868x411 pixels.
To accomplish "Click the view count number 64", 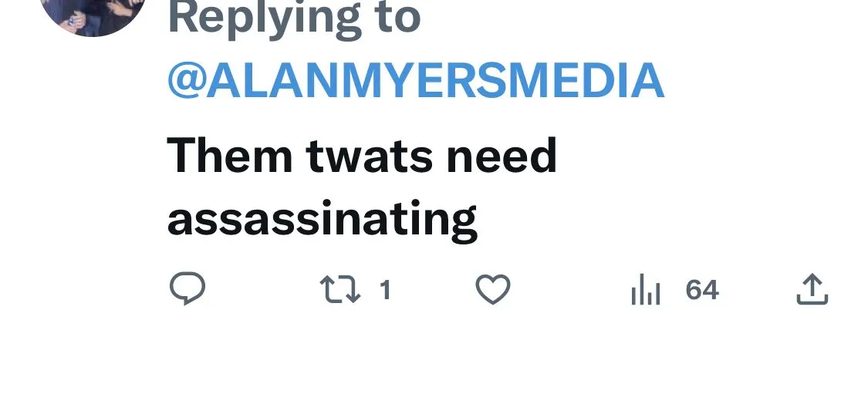I will (x=702, y=290).
